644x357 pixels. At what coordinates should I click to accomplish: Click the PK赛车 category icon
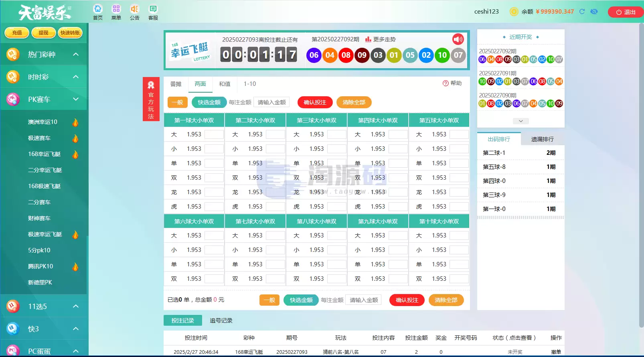click(x=13, y=99)
